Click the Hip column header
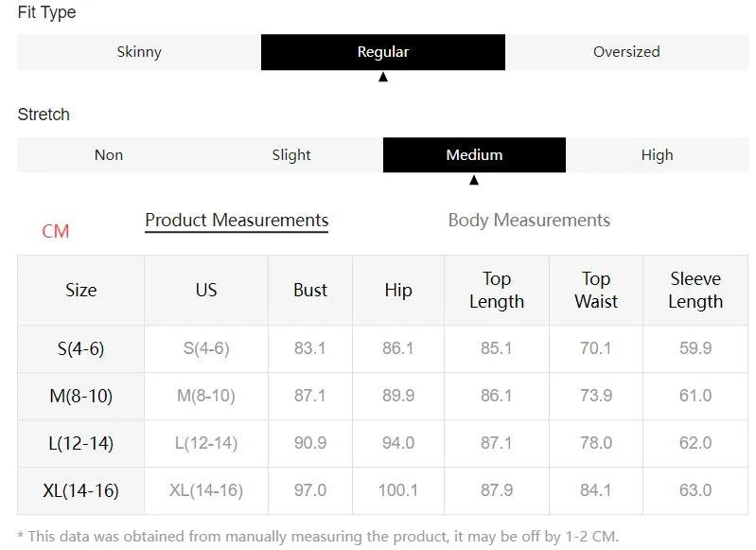The width and height of the screenshot is (756, 550). tap(398, 291)
